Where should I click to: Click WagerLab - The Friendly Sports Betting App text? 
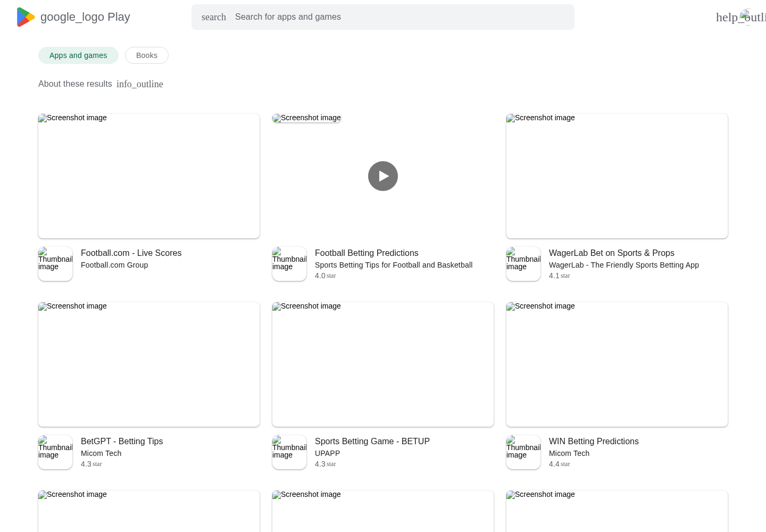pyautogui.click(x=624, y=265)
